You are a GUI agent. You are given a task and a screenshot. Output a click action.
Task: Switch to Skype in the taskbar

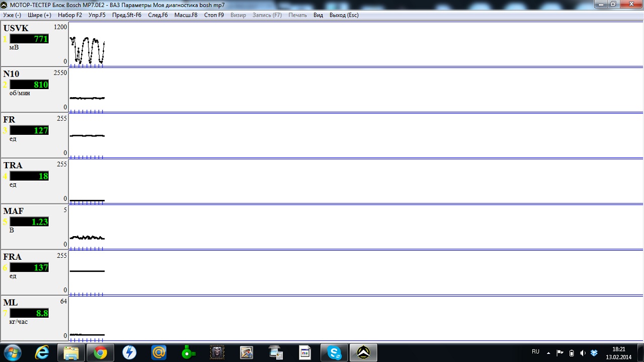[x=334, y=352]
